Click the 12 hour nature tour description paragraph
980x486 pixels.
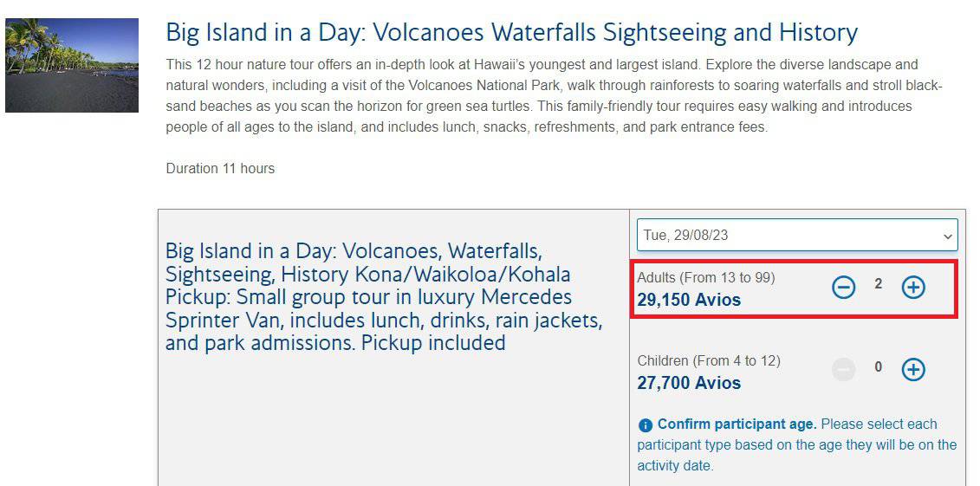[x=554, y=96]
